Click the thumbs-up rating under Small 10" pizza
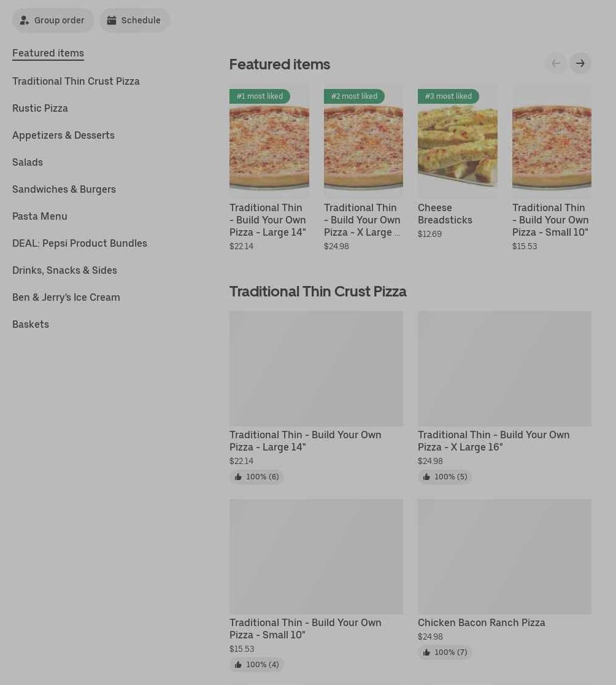616x685 pixels. 256,665
